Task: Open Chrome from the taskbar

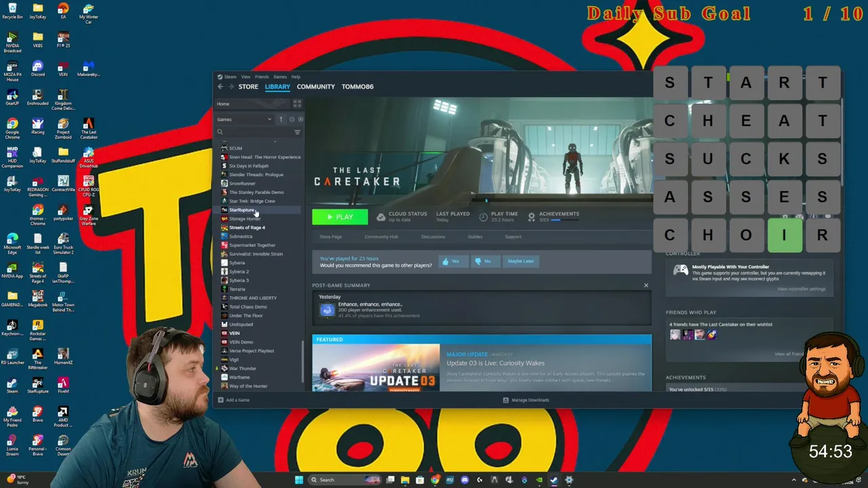Action: 435,480
